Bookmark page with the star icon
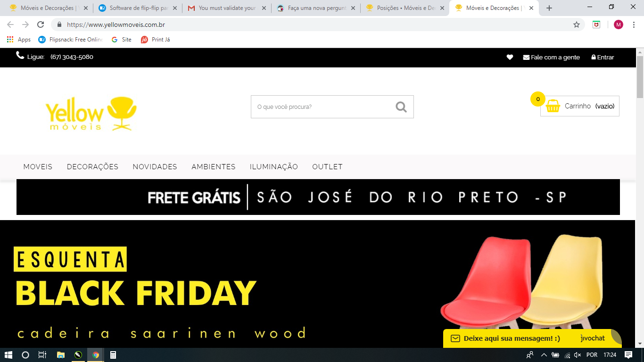 577,25
